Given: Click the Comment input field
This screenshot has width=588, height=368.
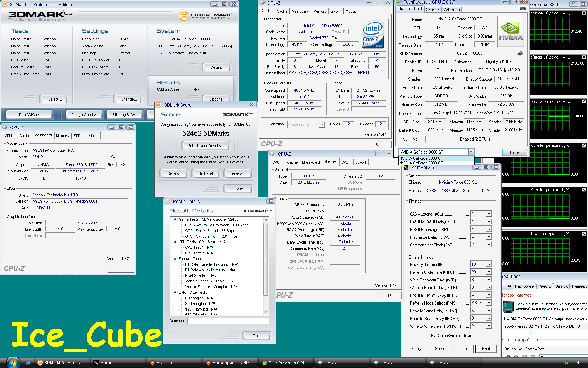Looking at the screenshot, I should click(228, 321).
